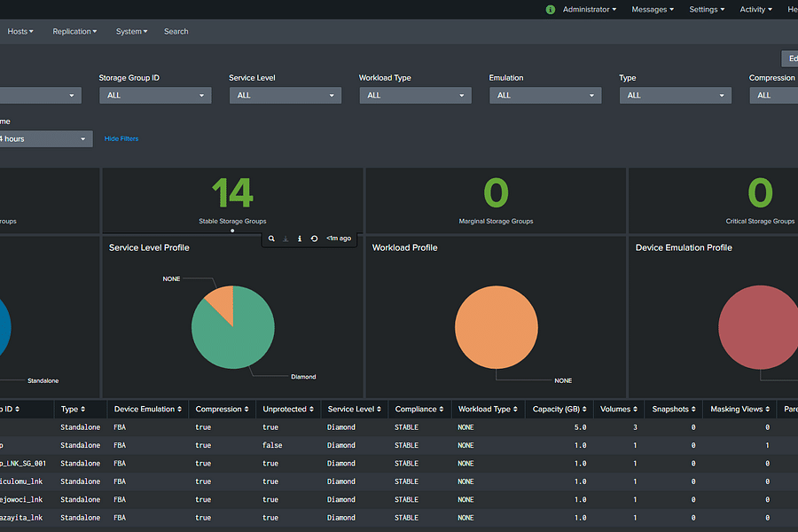Click the Hide Filters link
This screenshot has width=798, height=532.
(121, 138)
